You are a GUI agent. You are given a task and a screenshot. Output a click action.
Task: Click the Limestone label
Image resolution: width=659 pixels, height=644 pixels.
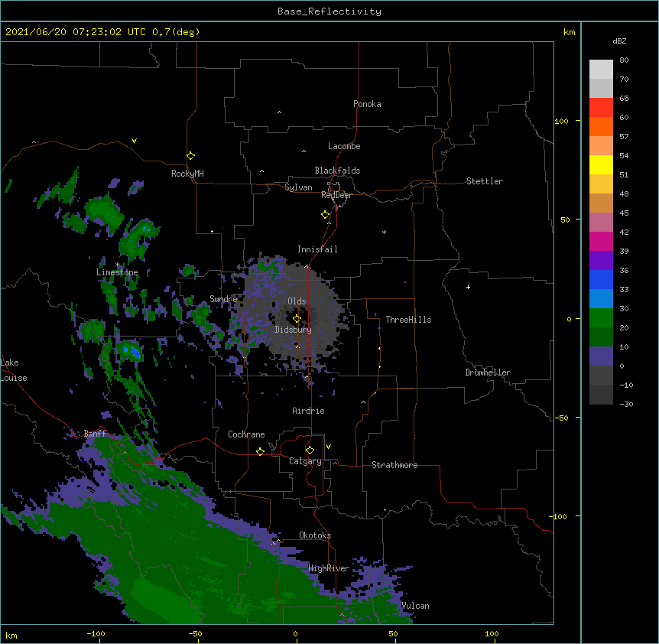click(117, 272)
